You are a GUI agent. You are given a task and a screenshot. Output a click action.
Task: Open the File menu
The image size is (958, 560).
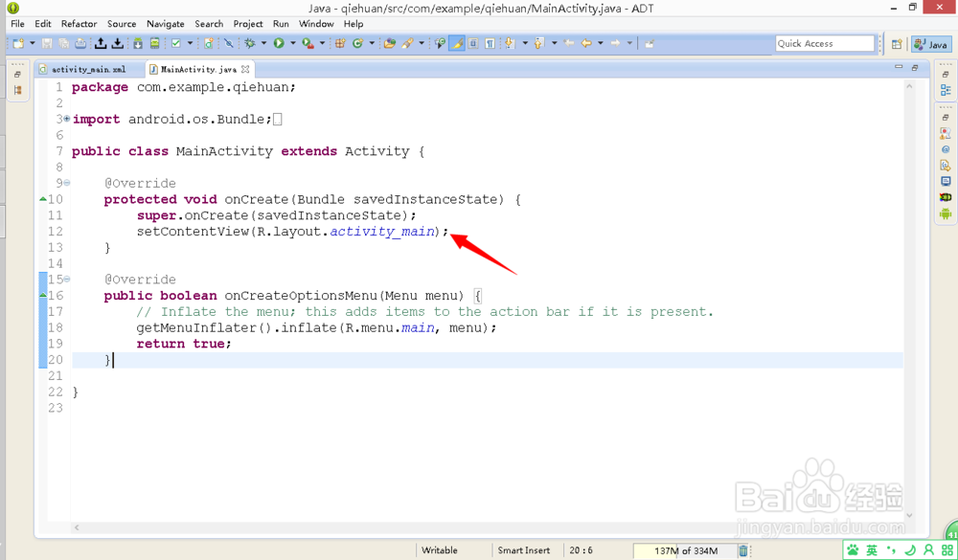pos(17,24)
